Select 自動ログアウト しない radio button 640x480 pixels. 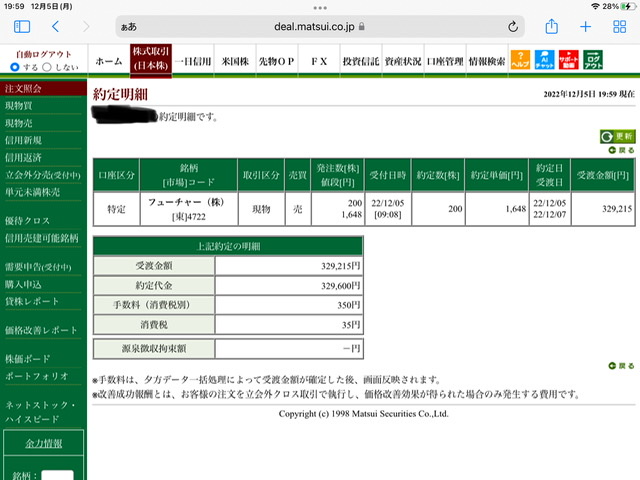coord(47,67)
